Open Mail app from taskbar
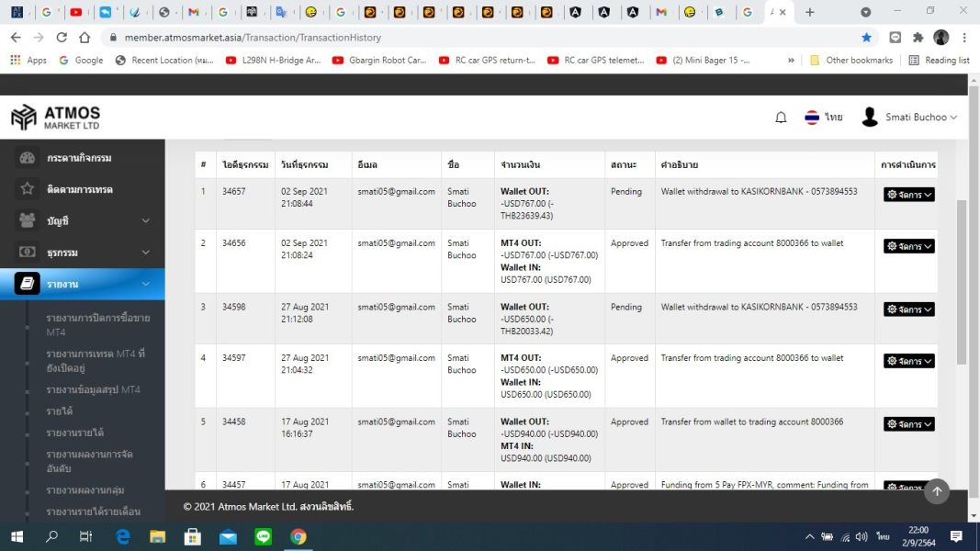Viewport: 980px width, 551px height. [228, 536]
